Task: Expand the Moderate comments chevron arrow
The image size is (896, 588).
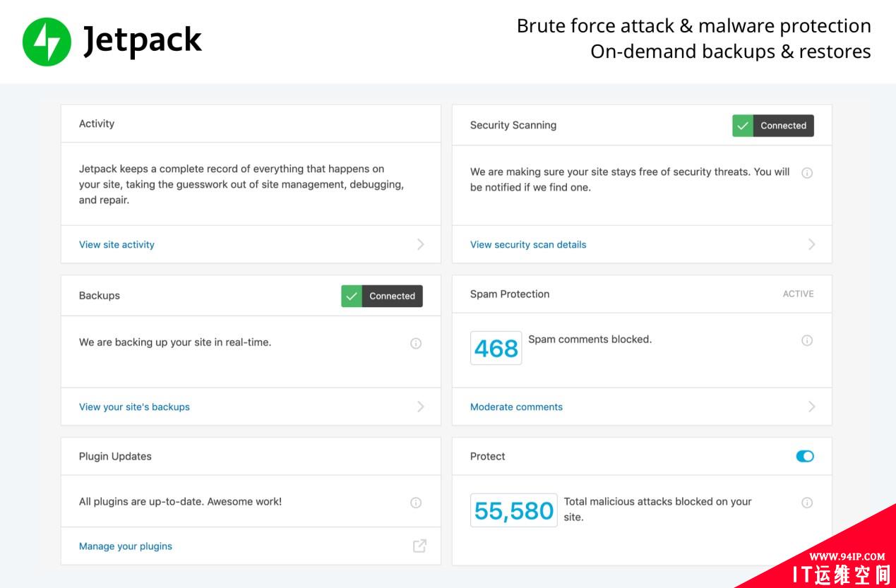Action: (x=811, y=407)
